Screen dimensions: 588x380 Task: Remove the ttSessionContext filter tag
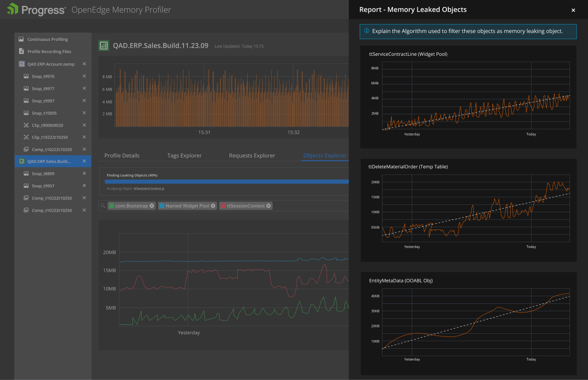coord(269,206)
